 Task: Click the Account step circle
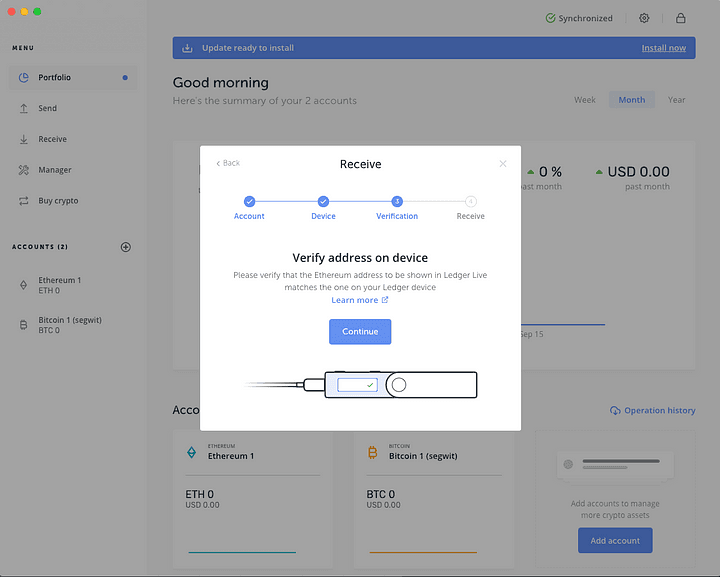tap(249, 201)
